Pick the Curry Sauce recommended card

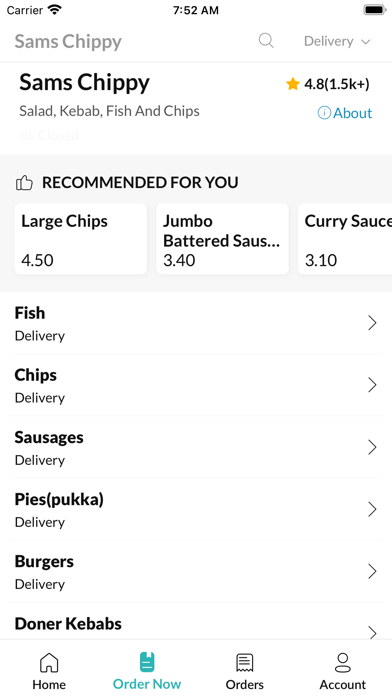click(x=345, y=239)
